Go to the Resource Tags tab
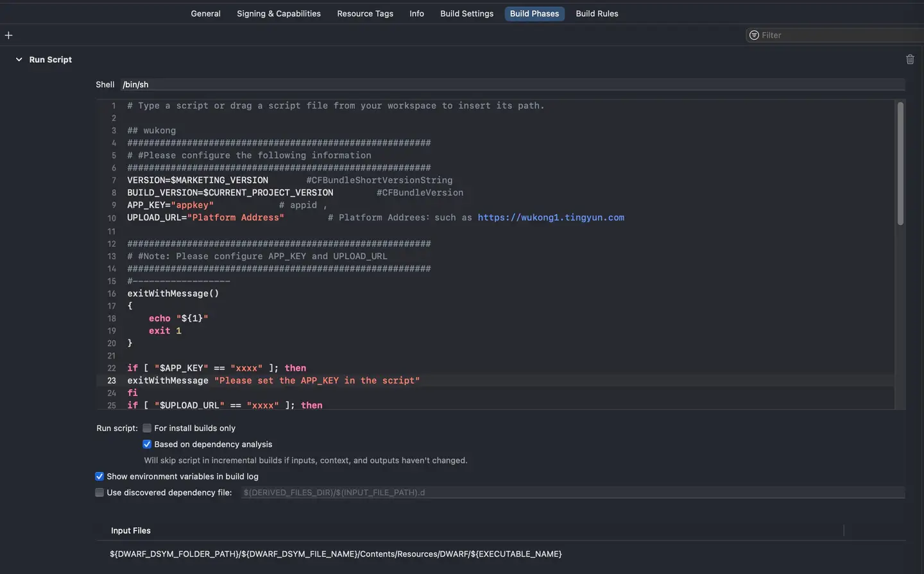Screen dimensions: 924x574 [x=365, y=13]
